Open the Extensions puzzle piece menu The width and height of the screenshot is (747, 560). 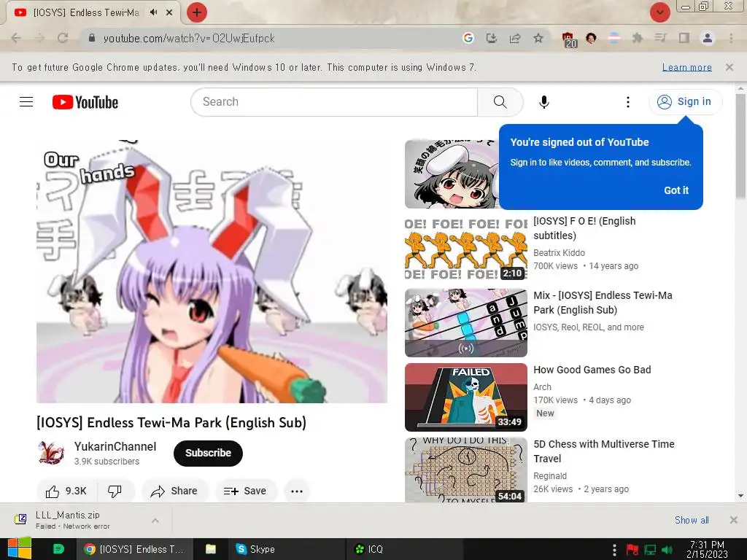[x=638, y=38]
